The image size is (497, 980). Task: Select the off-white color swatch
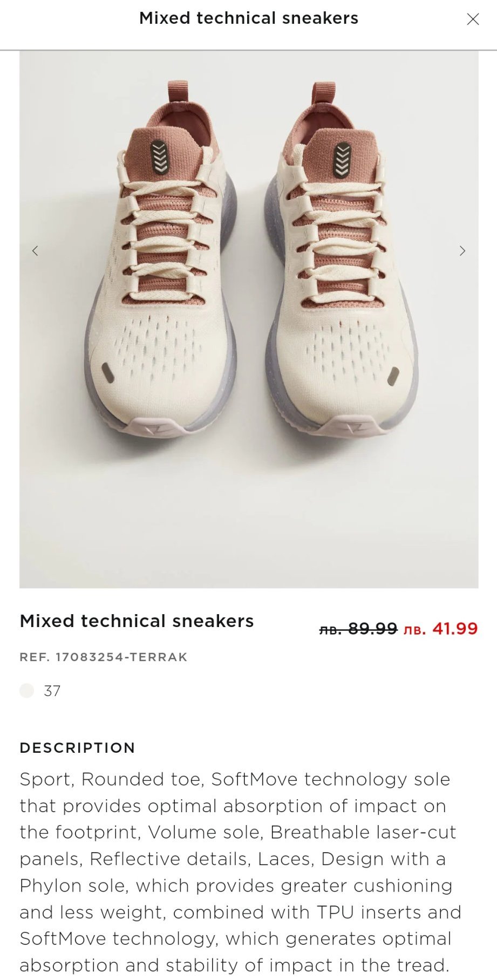point(26,691)
